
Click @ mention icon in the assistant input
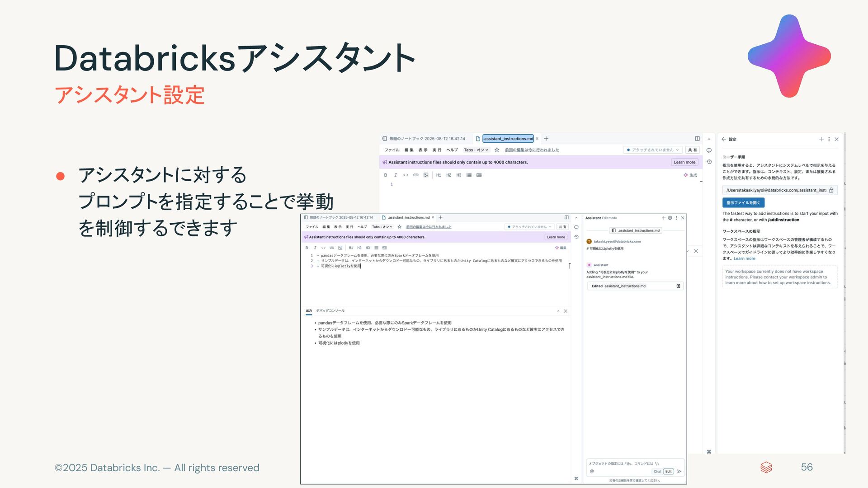592,471
